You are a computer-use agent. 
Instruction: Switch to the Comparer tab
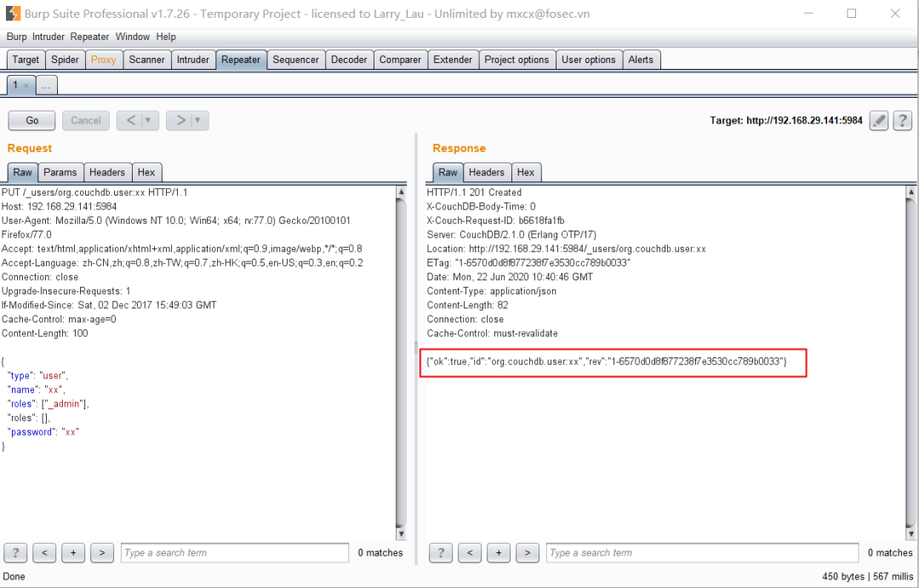(400, 60)
